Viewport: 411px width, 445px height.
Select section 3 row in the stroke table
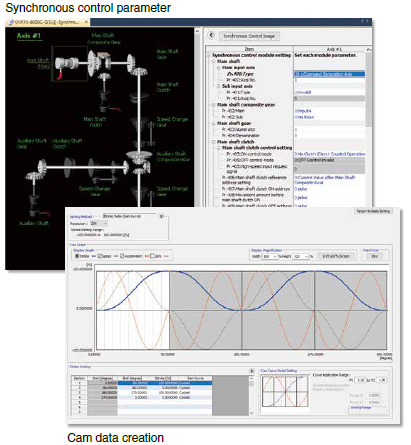click(x=142, y=392)
